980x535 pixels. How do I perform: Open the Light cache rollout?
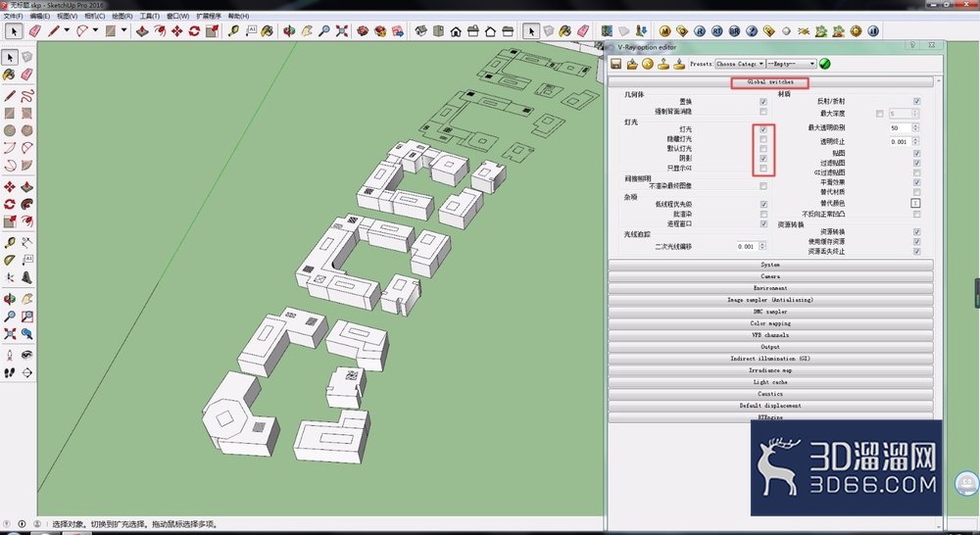coord(770,382)
